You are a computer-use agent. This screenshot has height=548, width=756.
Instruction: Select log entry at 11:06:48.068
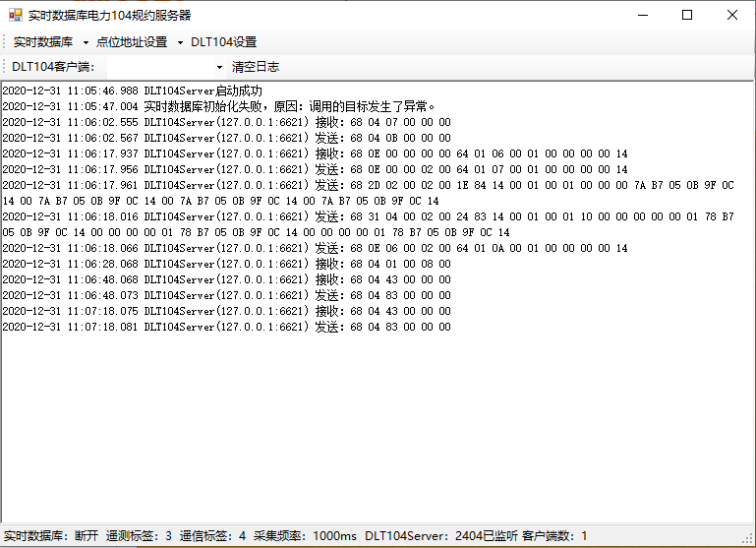227,279
